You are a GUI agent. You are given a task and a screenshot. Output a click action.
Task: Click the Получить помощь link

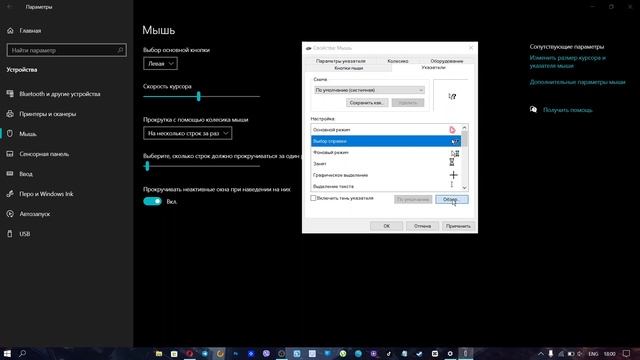pyautogui.click(x=567, y=110)
